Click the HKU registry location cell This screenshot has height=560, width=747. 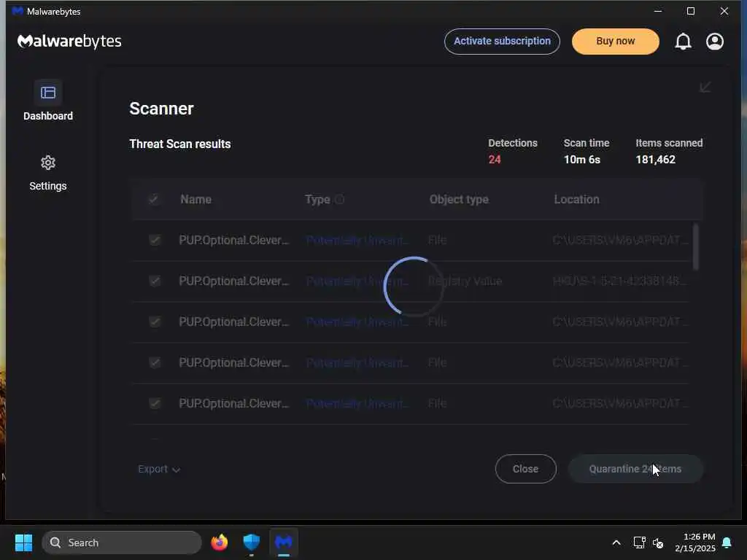coord(620,281)
